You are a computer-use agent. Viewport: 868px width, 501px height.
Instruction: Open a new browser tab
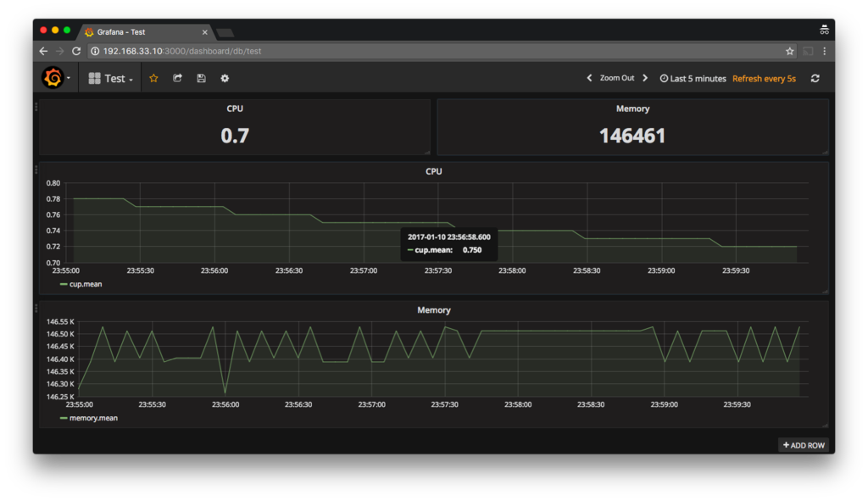pyautogui.click(x=225, y=33)
